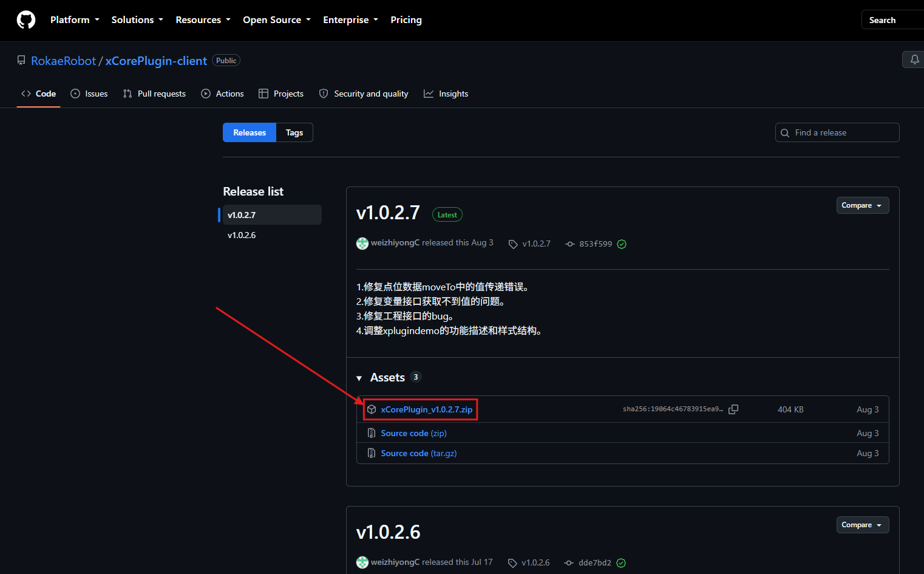
Task: Download Source code (tar.gz)
Action: click(419, 453)
